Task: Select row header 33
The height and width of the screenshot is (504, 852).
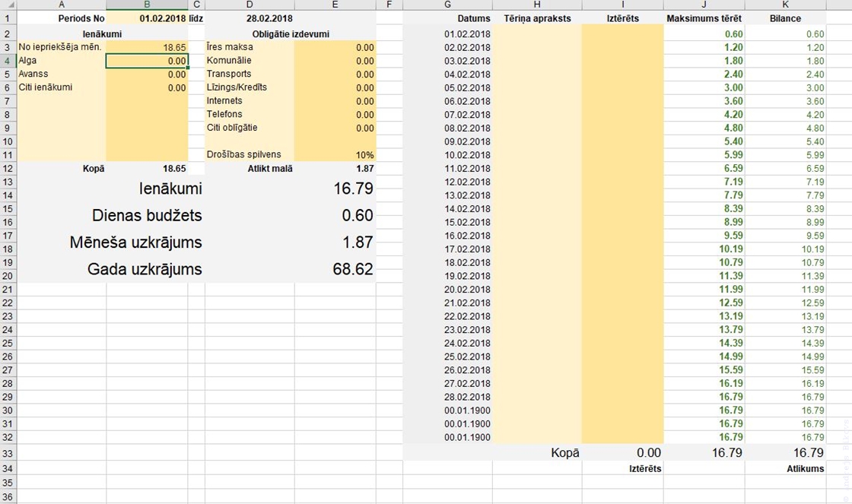Action: tap(8, 453)
